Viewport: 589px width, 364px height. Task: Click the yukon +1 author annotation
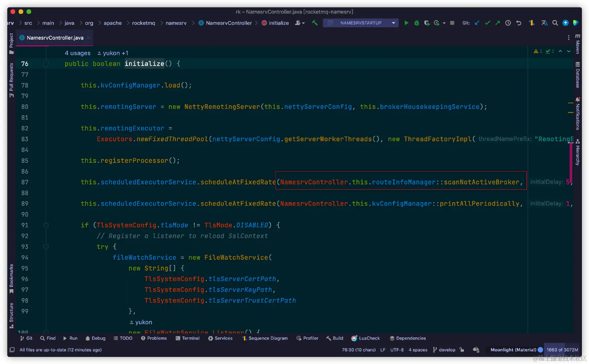[113, 53]
